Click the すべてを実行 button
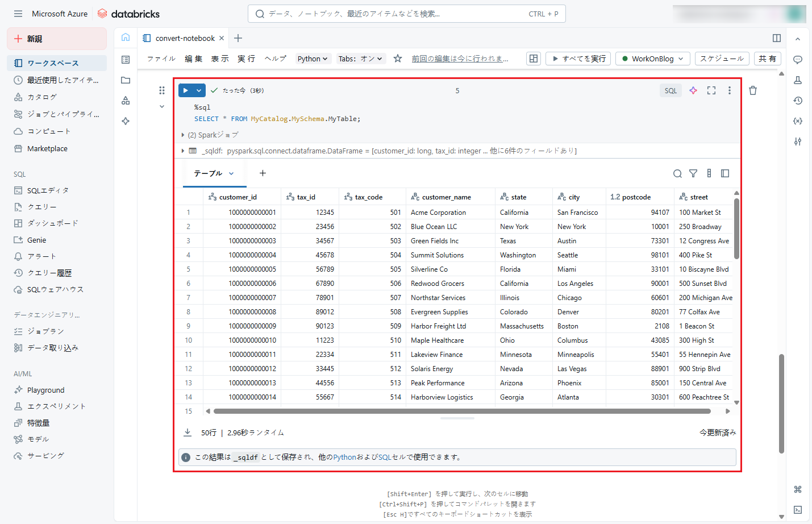This screenshot has height=524, width=812. [x=578, y=59]
